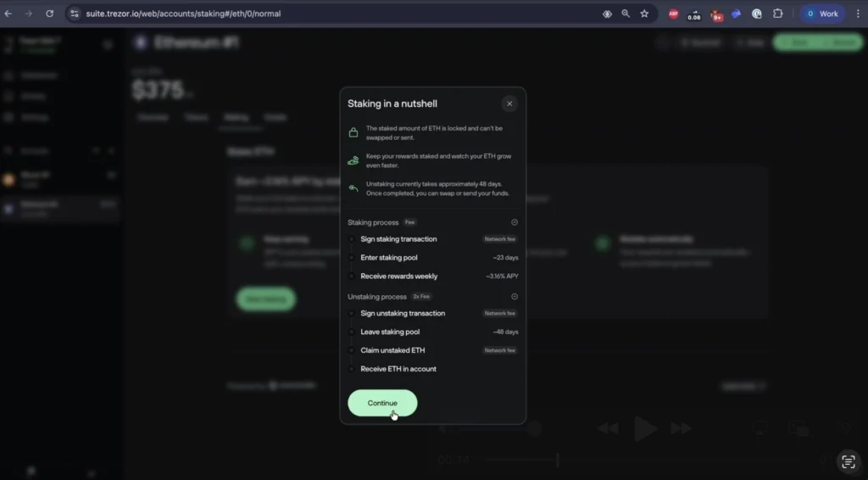Collapse the Staking process section
Screen dimensions: 868x480
point(515,222)
